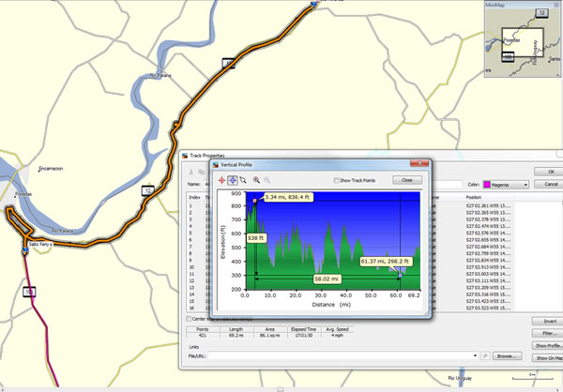
Task: Click the 105 shield inside the MiniMap
Action: point(508,56)
